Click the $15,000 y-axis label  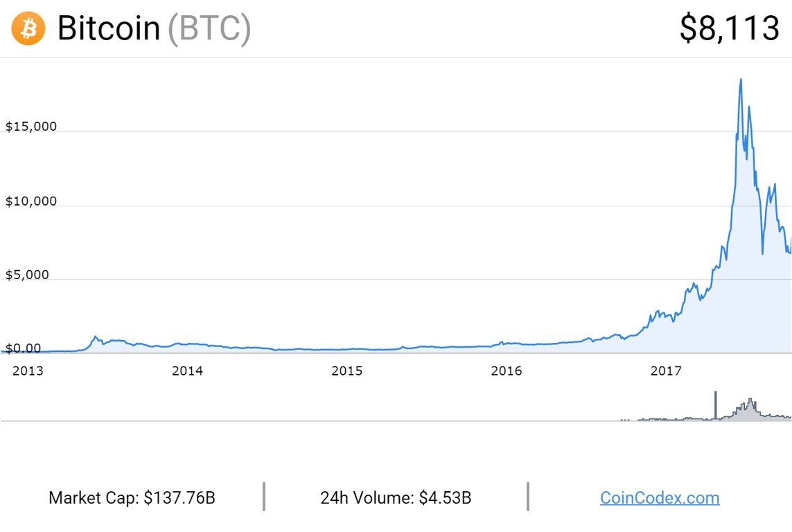click(31, 127)
